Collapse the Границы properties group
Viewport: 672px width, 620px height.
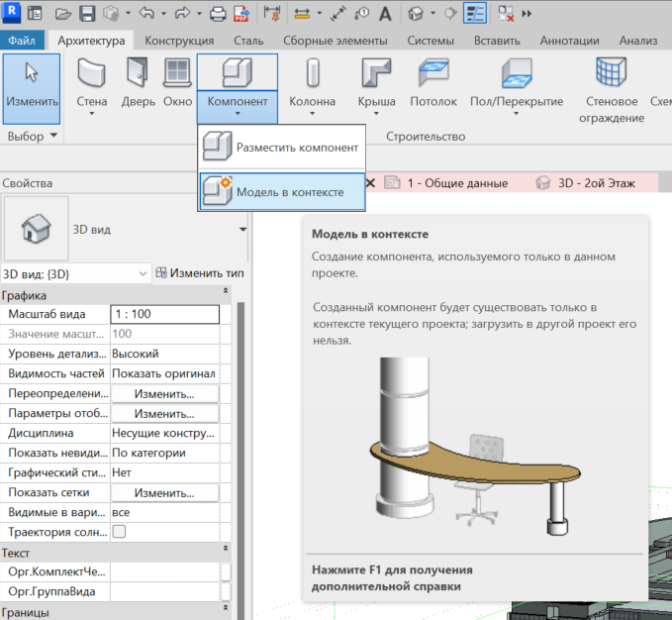tap(226, 608)
